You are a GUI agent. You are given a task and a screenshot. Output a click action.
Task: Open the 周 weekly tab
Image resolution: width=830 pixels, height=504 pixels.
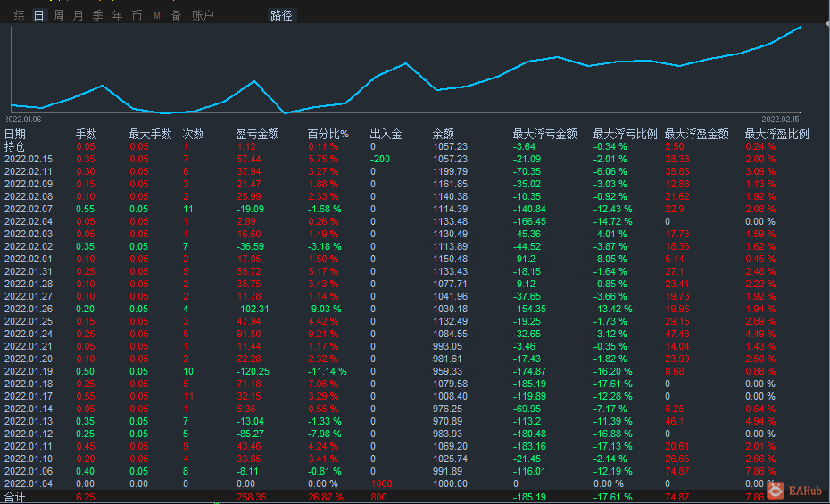[58, 15]
